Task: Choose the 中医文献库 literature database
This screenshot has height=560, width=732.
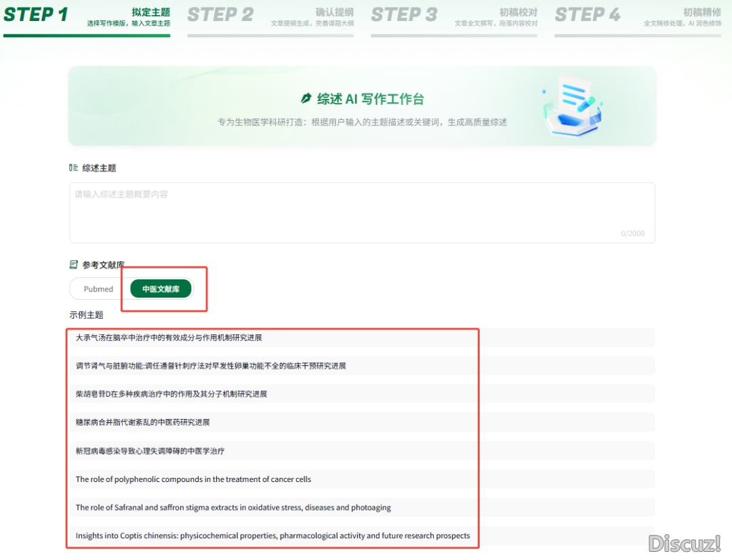Action: (x=161, y=289)
